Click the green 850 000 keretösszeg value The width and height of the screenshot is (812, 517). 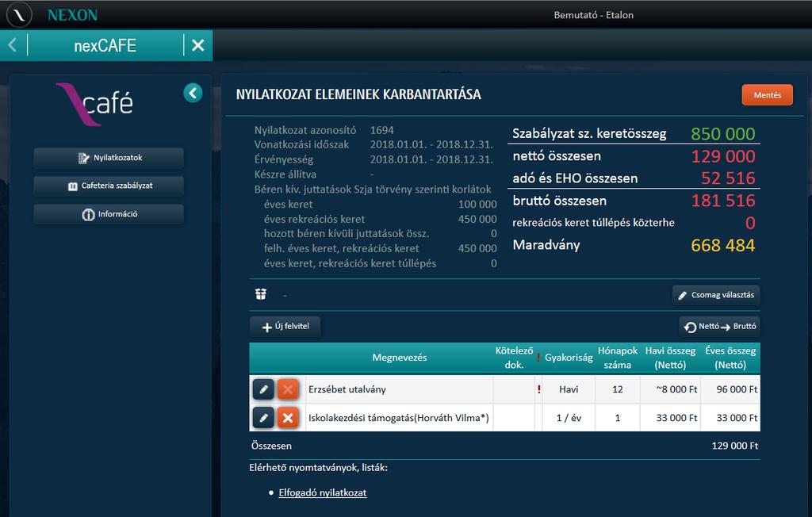point(723,134)
